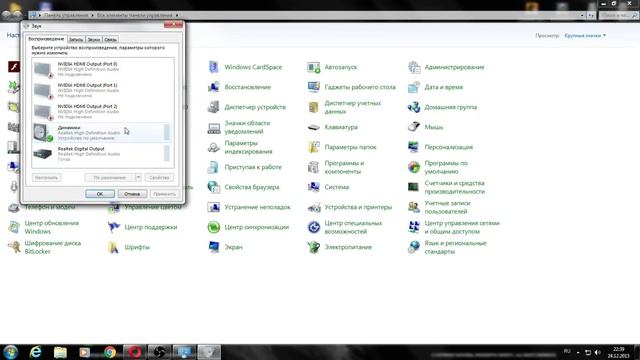The width and height of the screenshot is (640, 360).
Task: Expand the address bar history dropdown arrow
Action: click(x=582, y=15)
